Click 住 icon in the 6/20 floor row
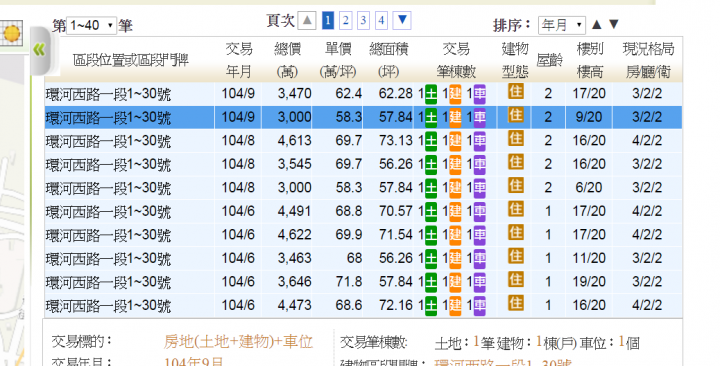This screenshot has height=366, width=720. coord(516,185)
